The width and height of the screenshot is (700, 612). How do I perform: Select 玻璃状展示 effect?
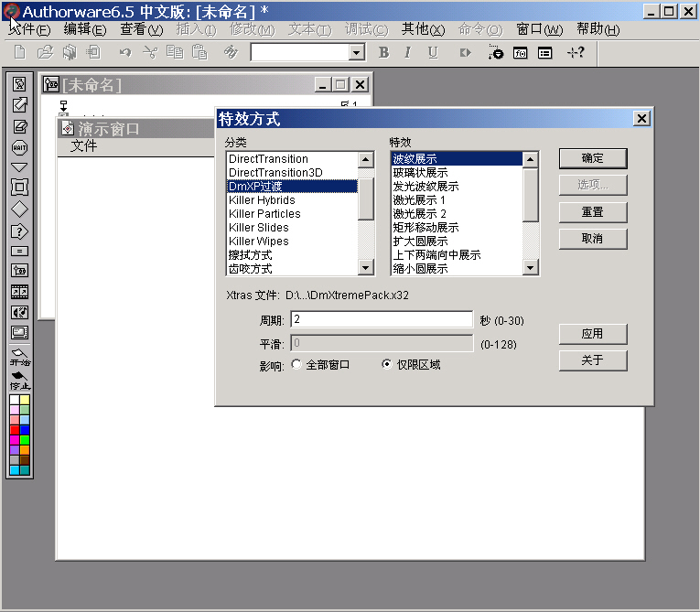[457, 173]
